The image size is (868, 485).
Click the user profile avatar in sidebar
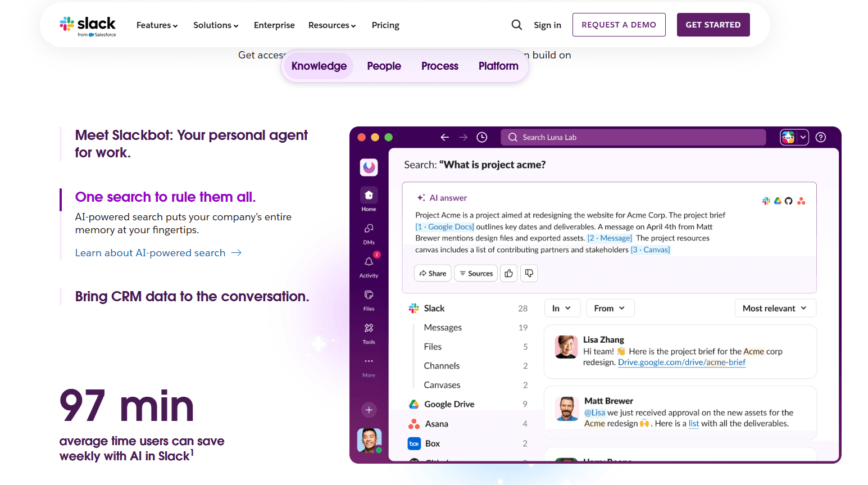click(369, 441)
